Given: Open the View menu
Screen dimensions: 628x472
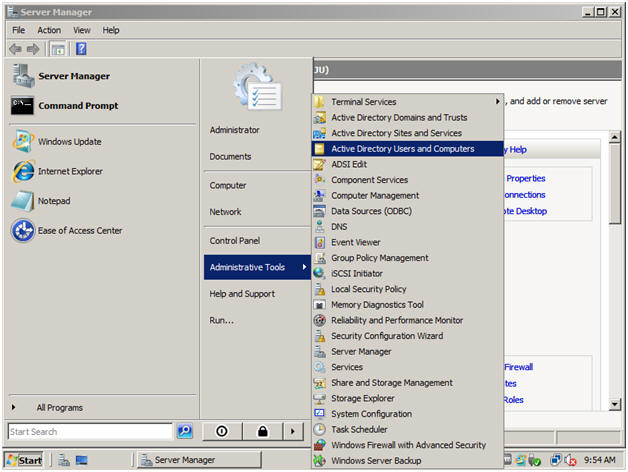Looking at the screenshot, I should point(82,30).
